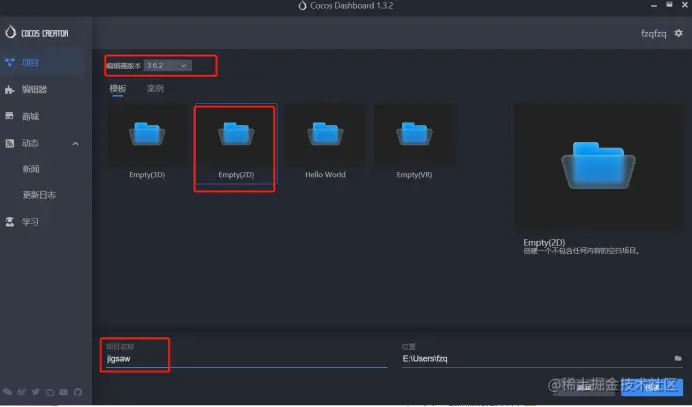Click the graduate icon beside 学习
Image resolution: width=692 pixels, height=407 pixels.
click(10, 222)
